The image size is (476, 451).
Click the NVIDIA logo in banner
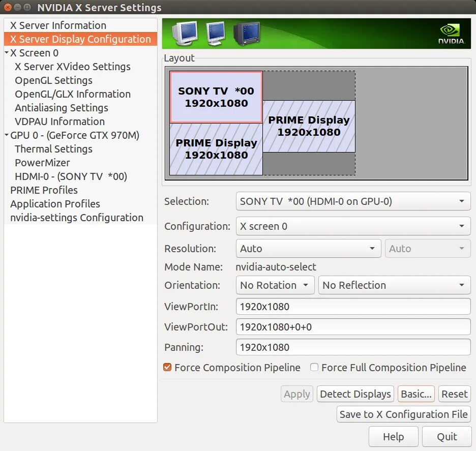[452, 34]
